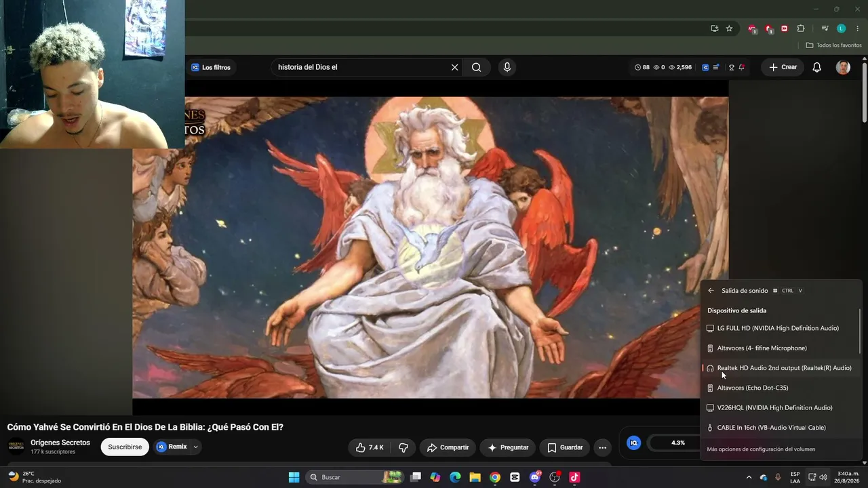This screenshot has height=488, width=868.
Task: Click the vidIQ list icon in stats bar
Action: click(715, 67)
